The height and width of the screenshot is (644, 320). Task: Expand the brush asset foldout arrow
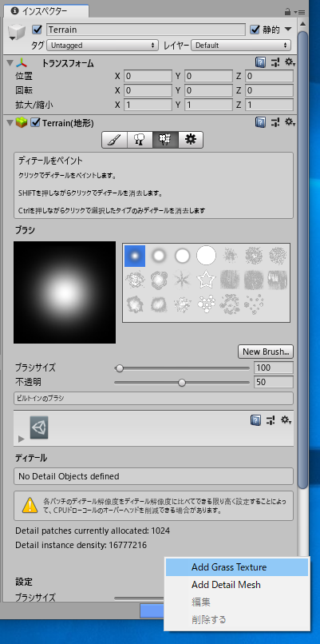coord(22,439)
